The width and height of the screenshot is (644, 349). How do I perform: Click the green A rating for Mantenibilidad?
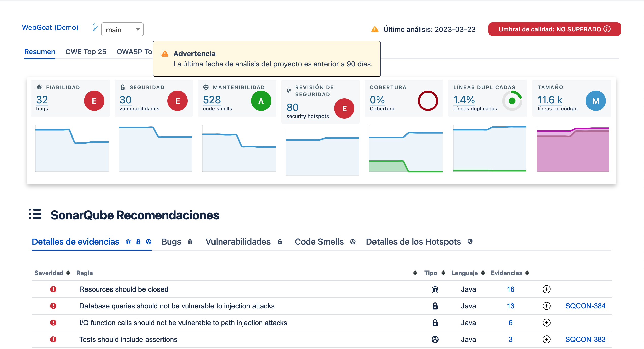coord(261,101)
